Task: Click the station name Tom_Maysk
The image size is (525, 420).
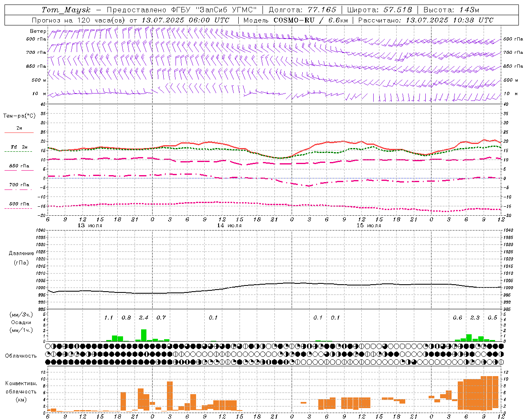Action: coord(66,10)
